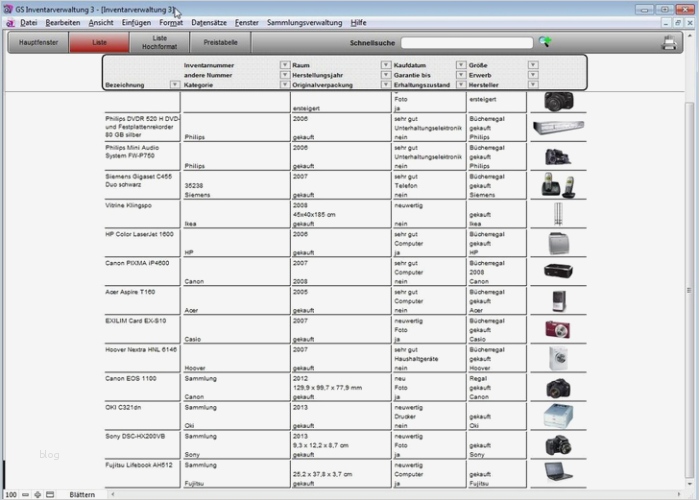
Task: Open the Kaufdatum dropdown arrow
Action: (x=461, y=65)
